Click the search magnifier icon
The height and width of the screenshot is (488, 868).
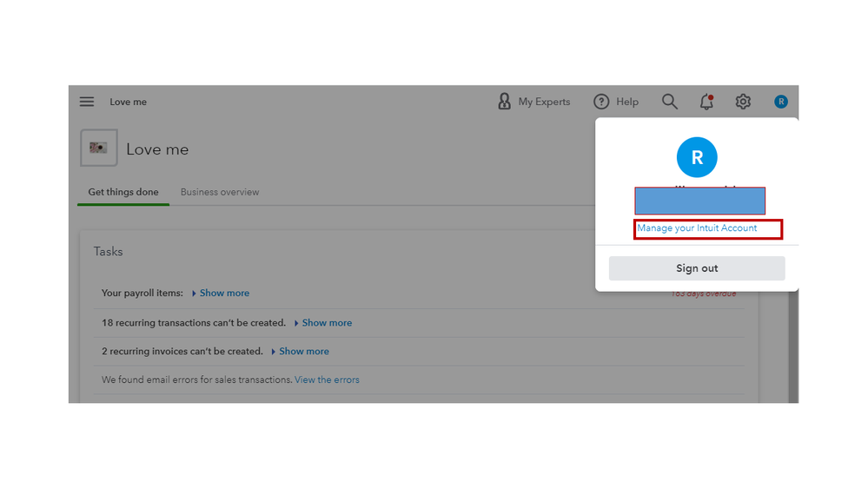(x=669, y=102)
